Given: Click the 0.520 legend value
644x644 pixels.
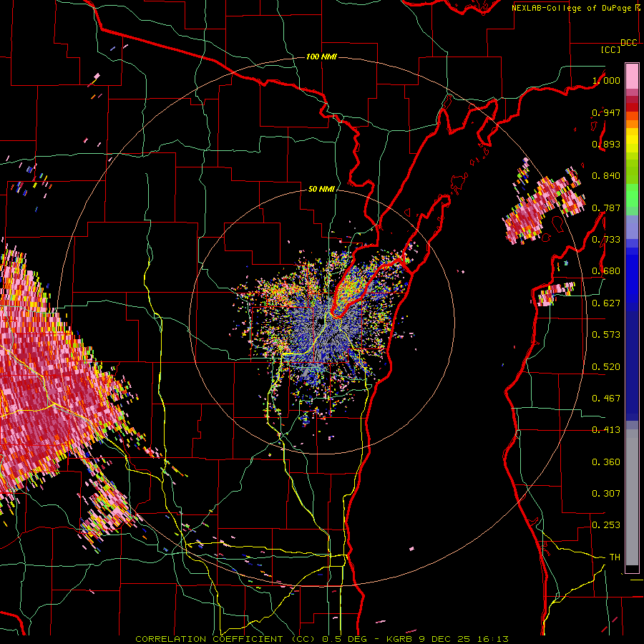Looking at the screenshot, I should tap(606, 367).
